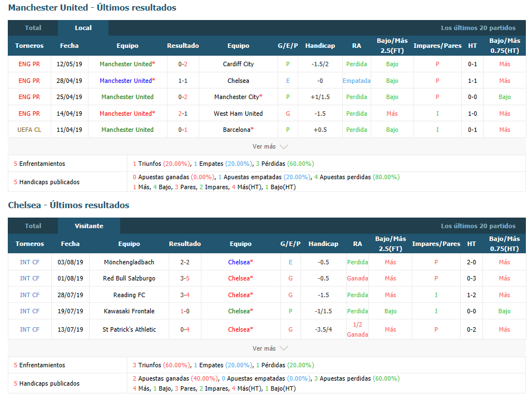
Task: Open the West Ham United team link
Action: [x=238, y=114]
